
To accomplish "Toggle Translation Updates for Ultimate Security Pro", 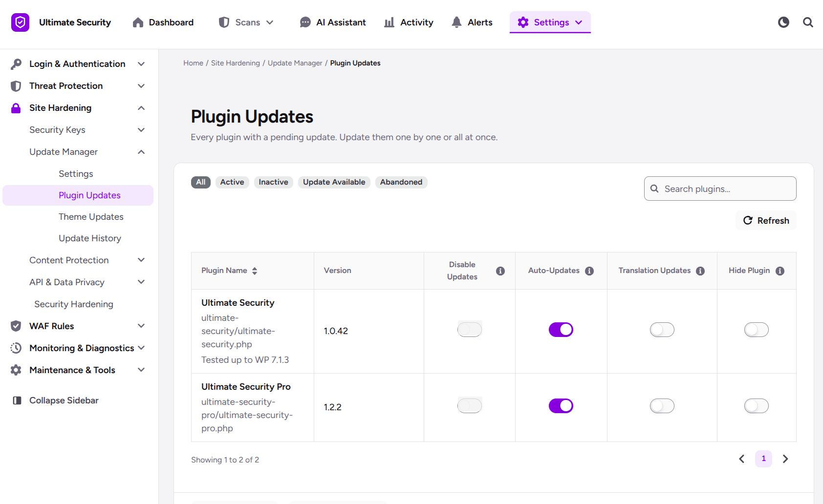I will coord(662,406).
